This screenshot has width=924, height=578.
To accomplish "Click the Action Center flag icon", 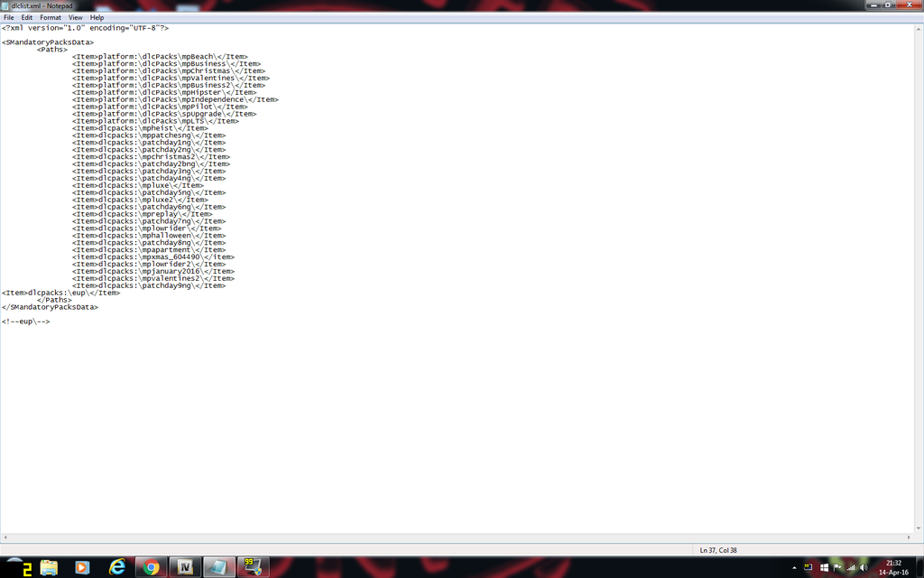I will pos(837,567).
